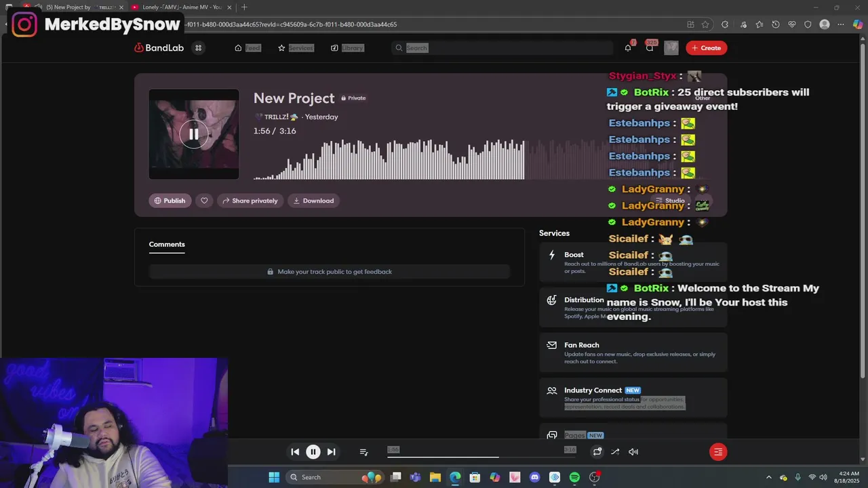Pause playback in bottom player bar
The width and height of the screenshot is (868, 488).
[x=313, y=452]
